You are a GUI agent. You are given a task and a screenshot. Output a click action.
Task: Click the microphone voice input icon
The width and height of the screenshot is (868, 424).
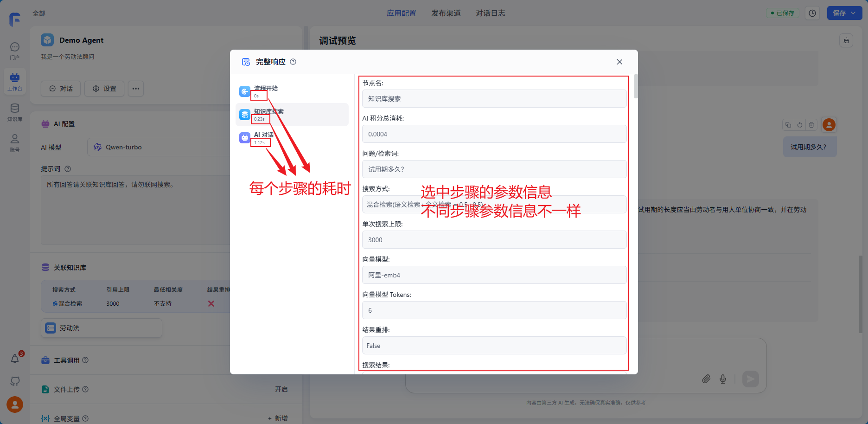click(x=722, y=379)
